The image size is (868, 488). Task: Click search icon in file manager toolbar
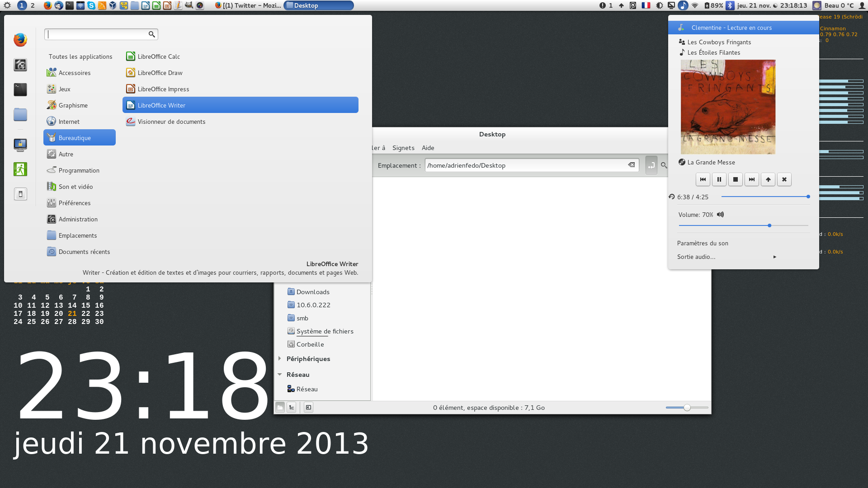[664, 165]
